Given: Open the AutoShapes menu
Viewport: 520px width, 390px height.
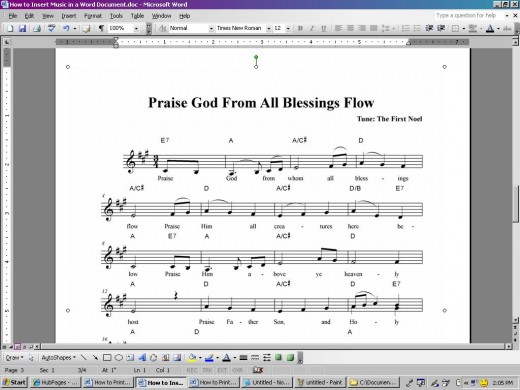Looking at the screenshot, I should [58, 357].
